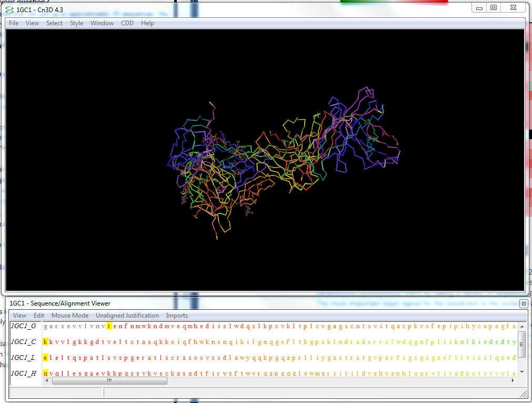Expand the Select menu
The width and height of the screenshot is (532, 403).
(54, 23)
